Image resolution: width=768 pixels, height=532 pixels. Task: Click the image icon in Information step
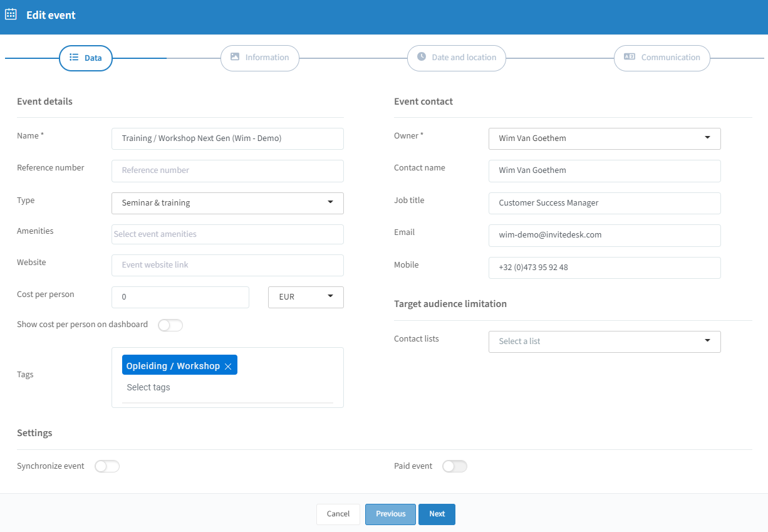click(x=235, y=56)
